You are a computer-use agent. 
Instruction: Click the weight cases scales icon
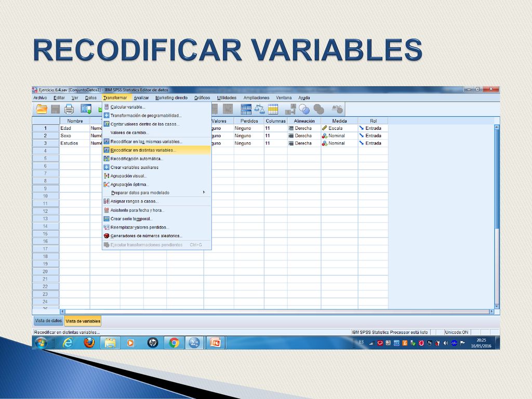(260, 109)
